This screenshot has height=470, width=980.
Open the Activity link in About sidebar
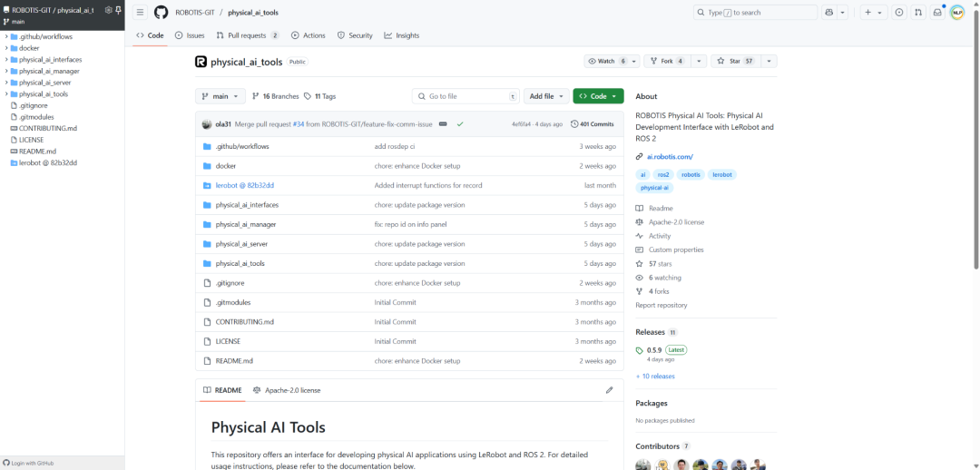tap(660, 236)
